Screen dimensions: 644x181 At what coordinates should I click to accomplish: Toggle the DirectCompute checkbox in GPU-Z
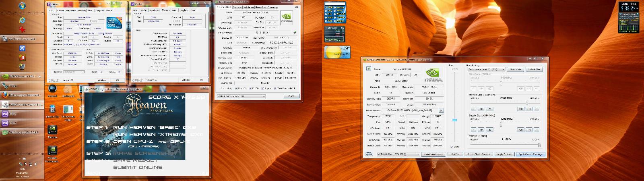[276, 88]
